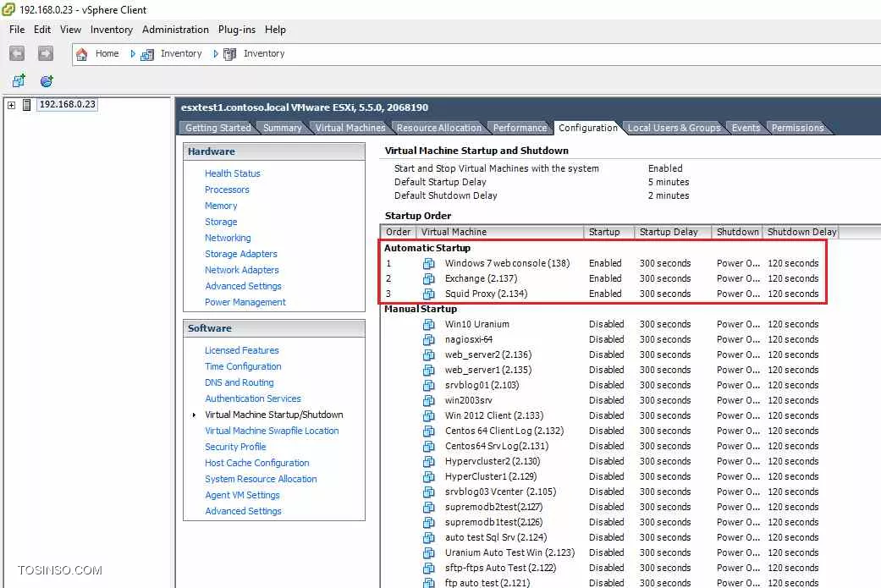Open Power Management link
This screenshot has height=588, width=881.
click(x=245, y=302)
